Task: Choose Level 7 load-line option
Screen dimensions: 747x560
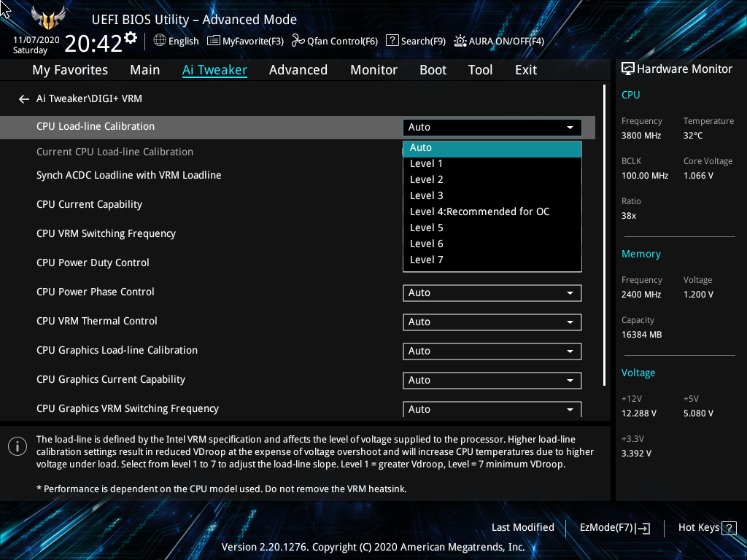Action: pyautogui.click(x=492, y=260)
